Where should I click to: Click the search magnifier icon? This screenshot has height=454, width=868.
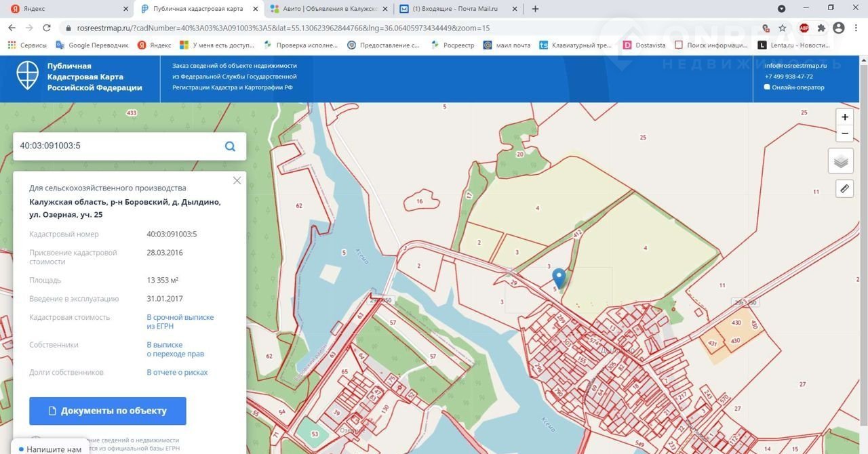pos(230,146)
